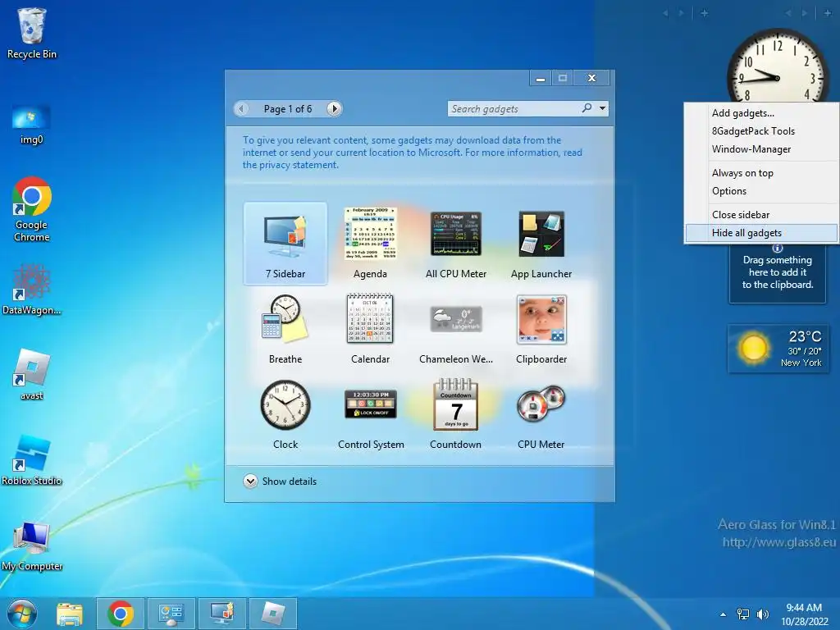Click the Recycle Bin desktop icon
840x630 pixels.
[x=32, y=33]
